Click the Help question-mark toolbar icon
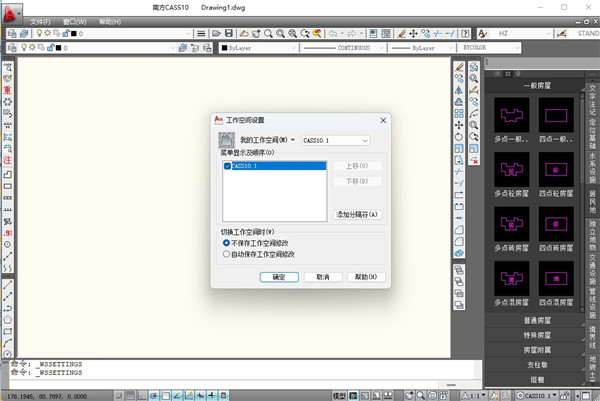 click(465, 34)
